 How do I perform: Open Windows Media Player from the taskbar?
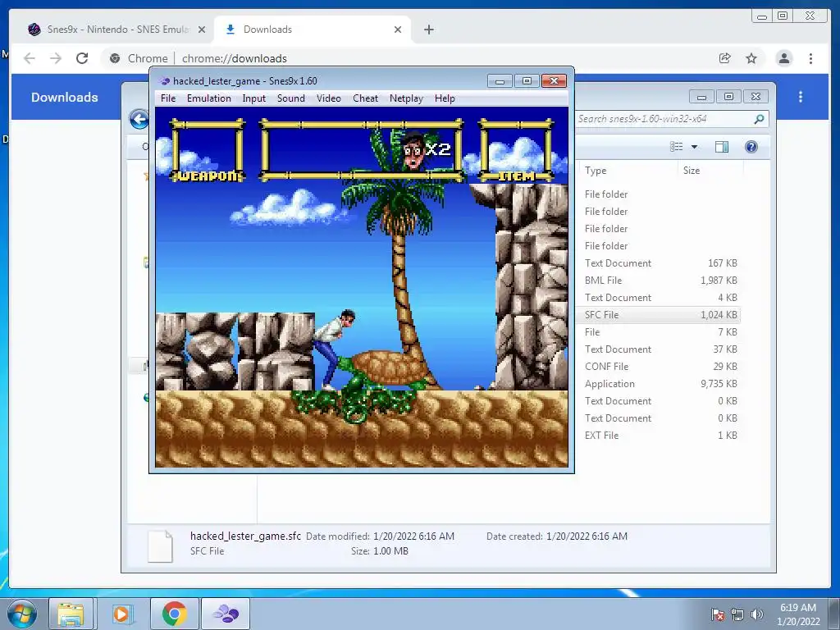(121, 614)
